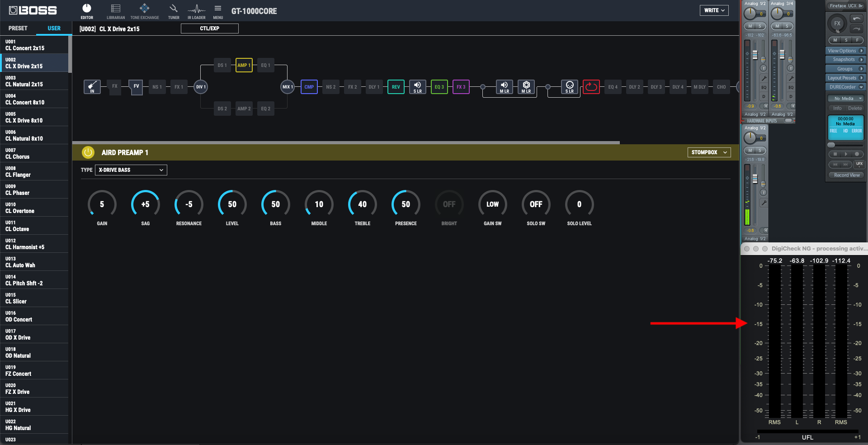Select patch U019 FZ Concert
Image resolution: width=868 pixels, height=445 pixels.
tap(34, 370)
